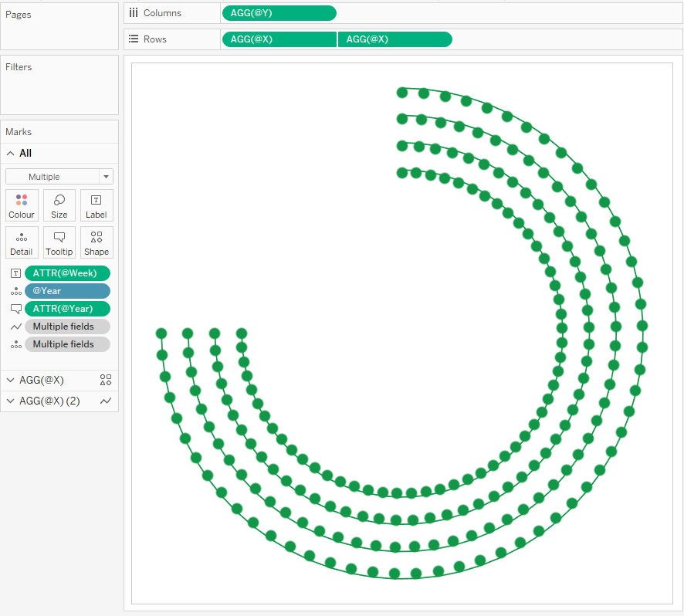Click the blue @Year pill in Marks

(x=67, y=291)
